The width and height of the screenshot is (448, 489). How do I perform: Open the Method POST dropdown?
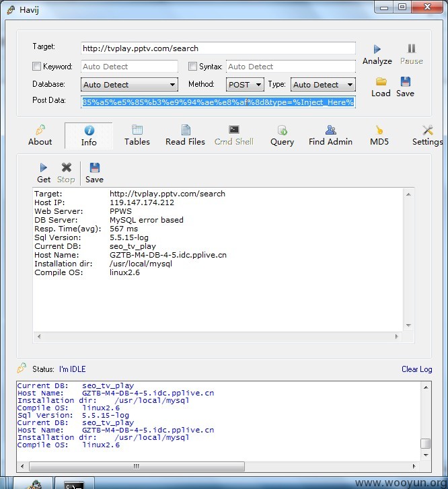[x=245, y=85]
